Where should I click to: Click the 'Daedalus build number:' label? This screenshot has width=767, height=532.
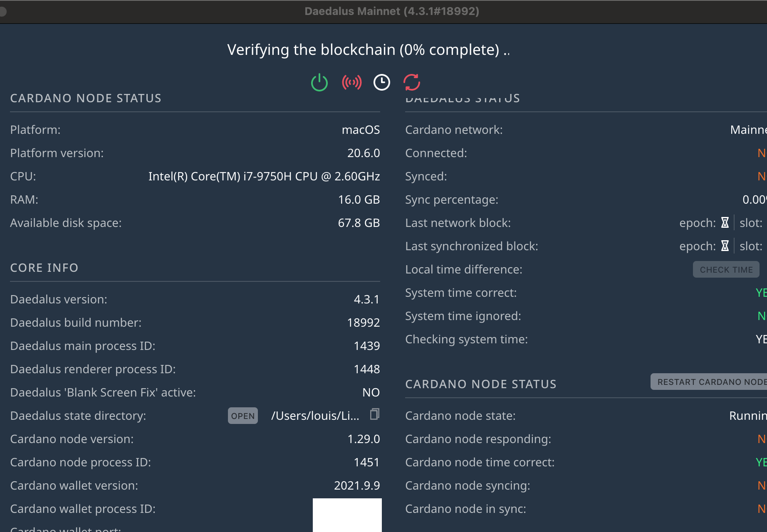76,323
